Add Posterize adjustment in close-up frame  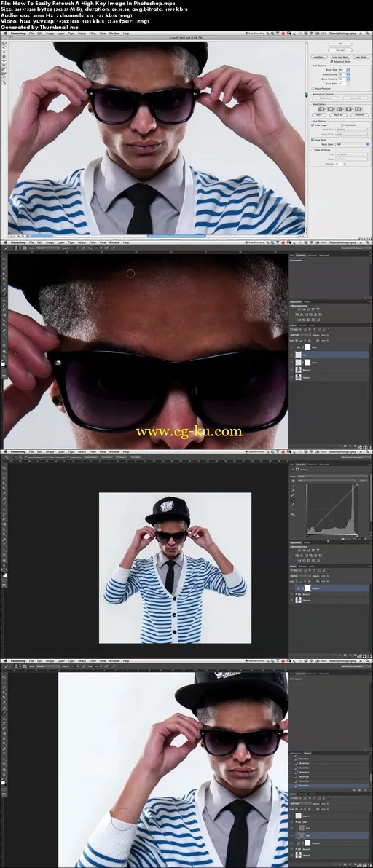pyautogui.click(x=304, y=320)
